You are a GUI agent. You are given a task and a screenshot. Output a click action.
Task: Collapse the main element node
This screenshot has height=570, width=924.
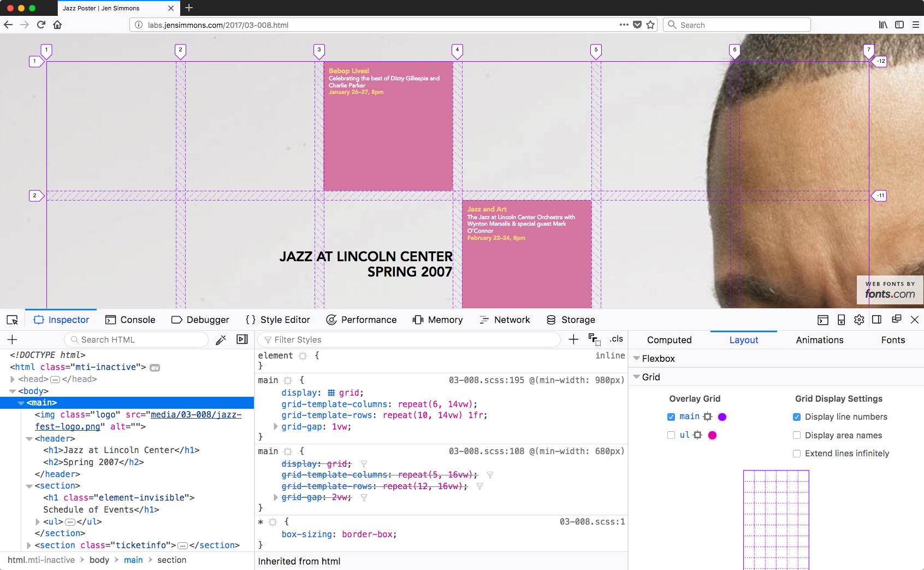pos(21,403)
